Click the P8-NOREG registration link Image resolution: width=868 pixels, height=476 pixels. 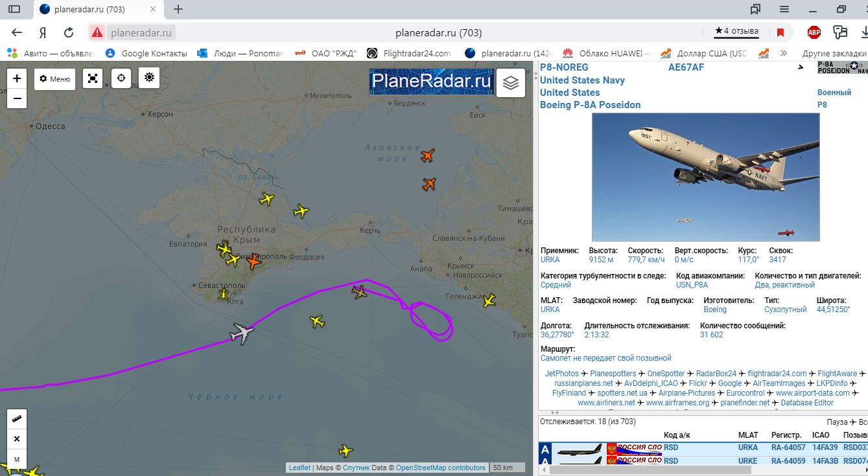pyautogui.click(x=564, y=67)
